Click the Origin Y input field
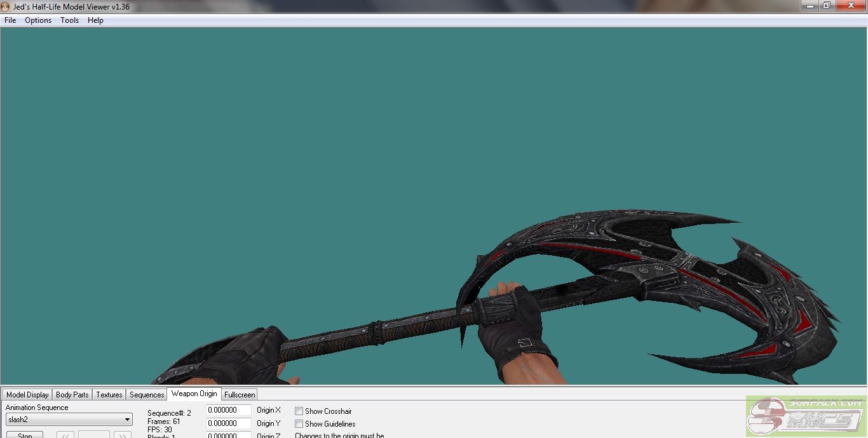The width and height of the screenshot is (868, 438). point(229,423)
